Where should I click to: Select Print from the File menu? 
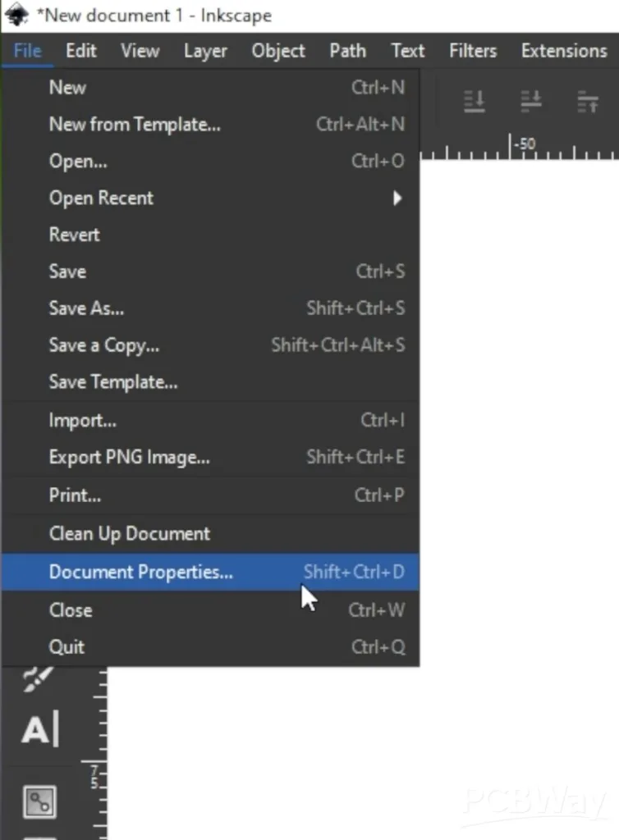pos(75,495)
